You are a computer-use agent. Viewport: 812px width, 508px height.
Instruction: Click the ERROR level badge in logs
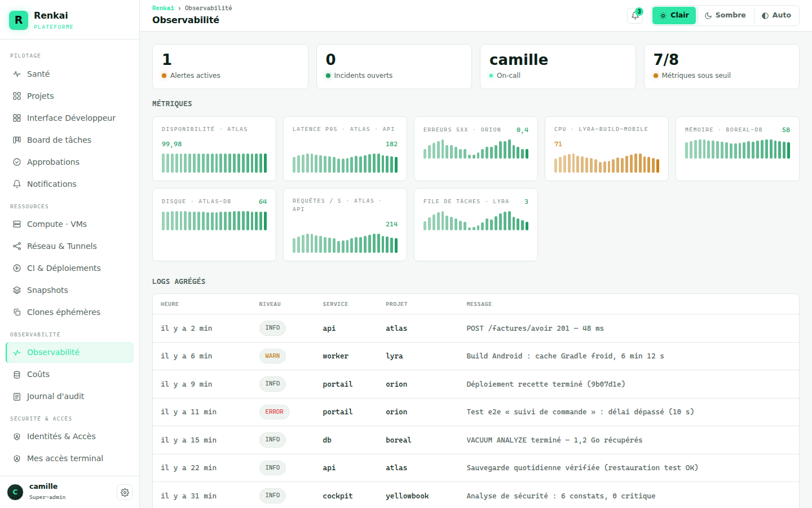274,412
